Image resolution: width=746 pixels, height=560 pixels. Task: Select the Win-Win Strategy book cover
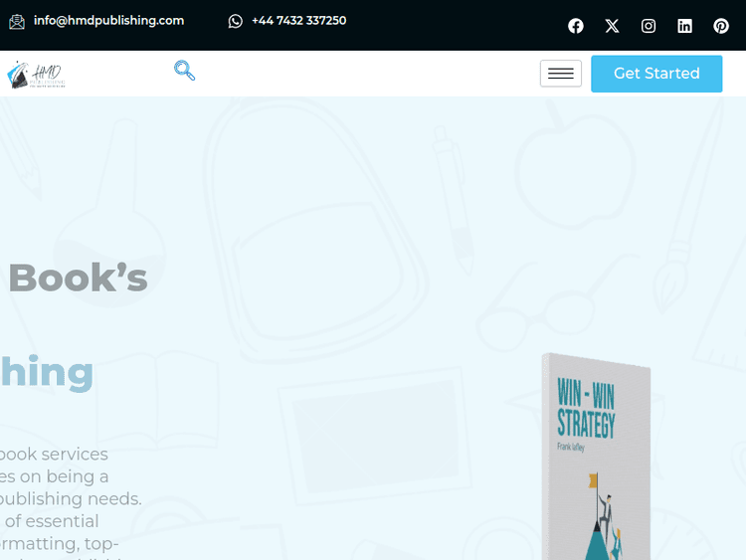596,457
